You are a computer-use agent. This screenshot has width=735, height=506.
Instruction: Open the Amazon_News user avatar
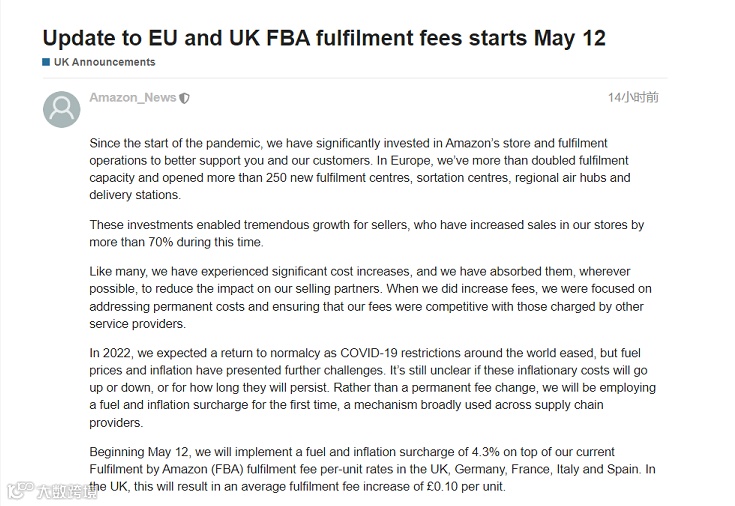click(x=61, y=109)
